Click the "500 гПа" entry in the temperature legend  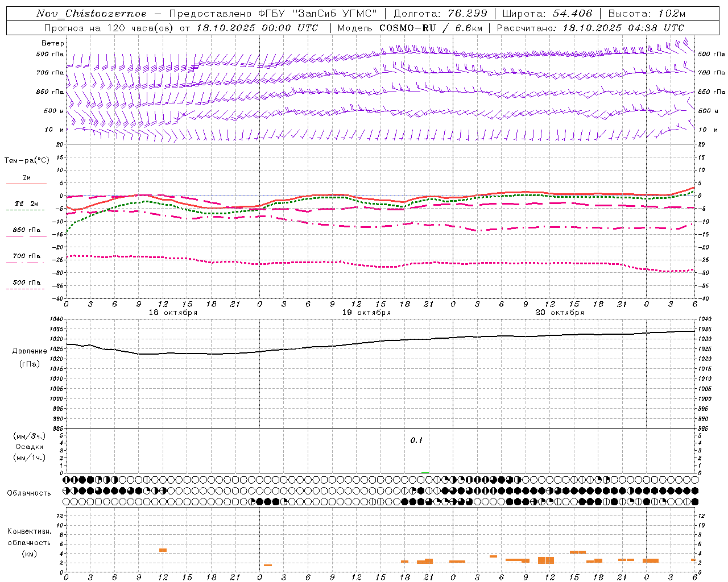click(x=27, y=282)
